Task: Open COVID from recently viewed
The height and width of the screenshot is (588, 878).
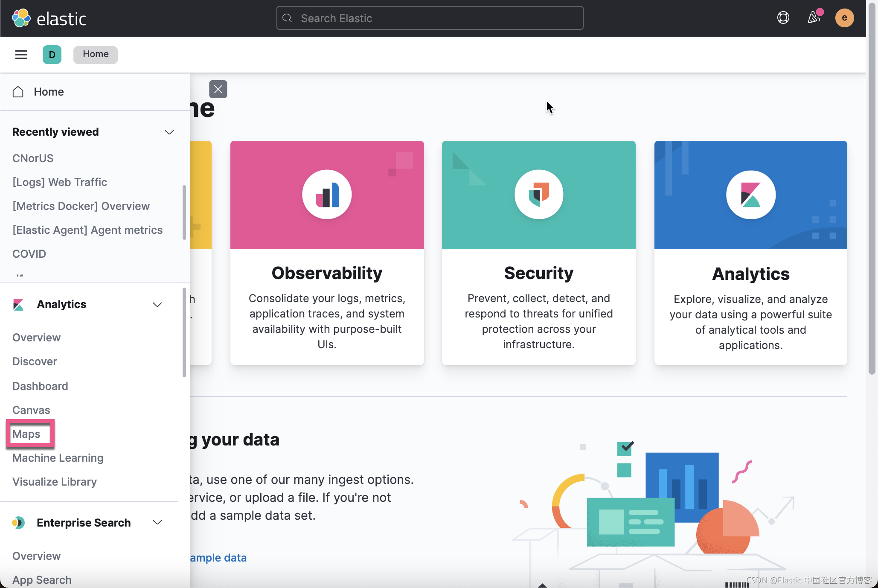Action: tap(29, 254)
